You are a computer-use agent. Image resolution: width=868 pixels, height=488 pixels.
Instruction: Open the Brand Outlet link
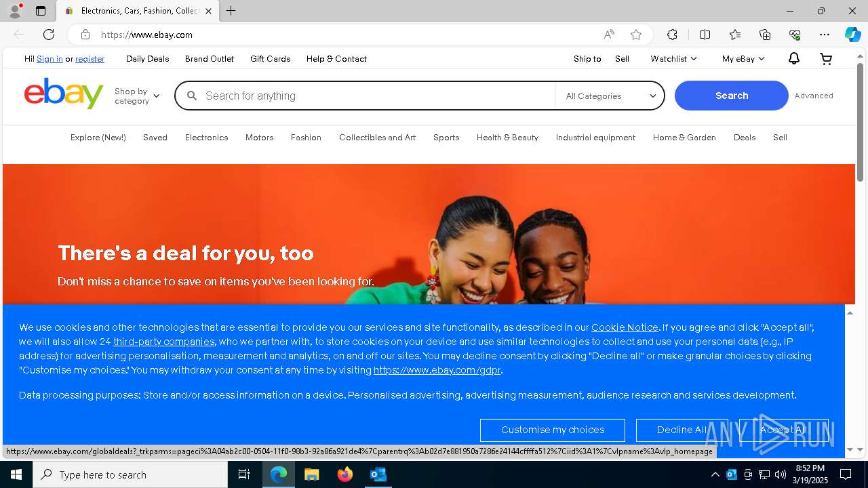210,59
